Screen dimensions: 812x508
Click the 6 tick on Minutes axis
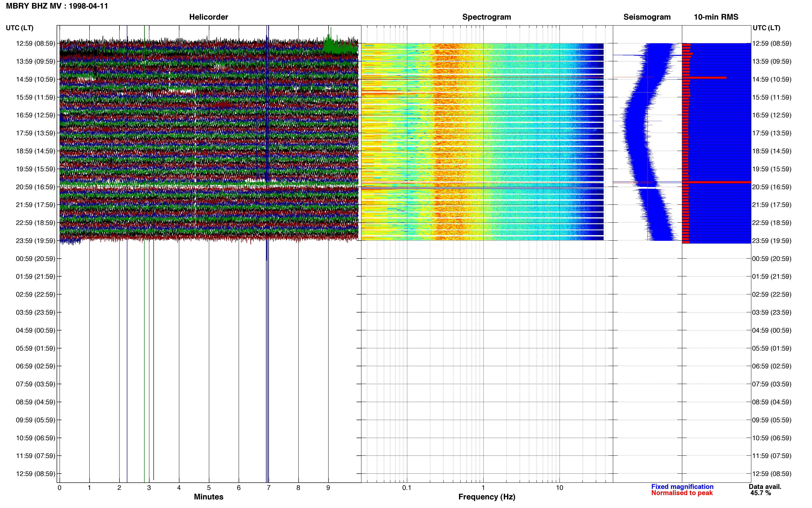[239, 487]
